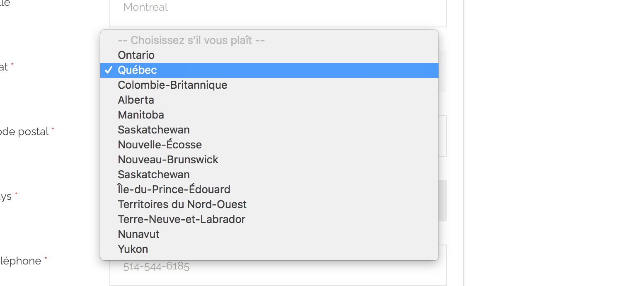Select Ontario from the province list
Screen dimensions: 644x286
point(269,55)
